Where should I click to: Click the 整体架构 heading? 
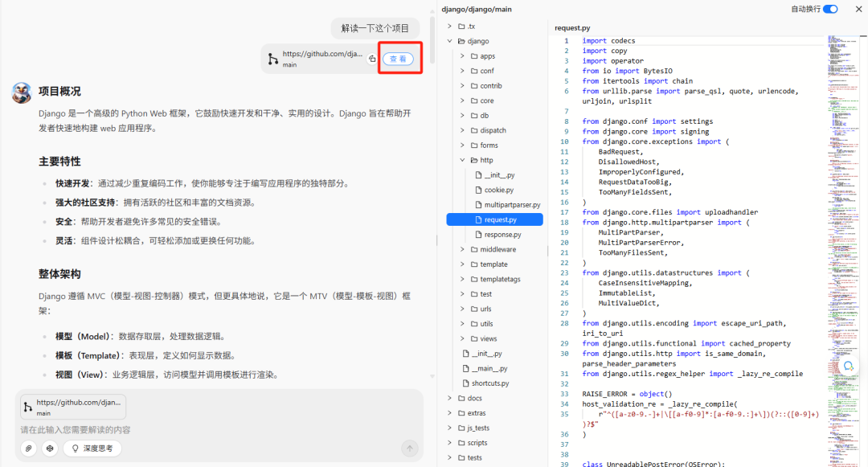click(59, 274)
